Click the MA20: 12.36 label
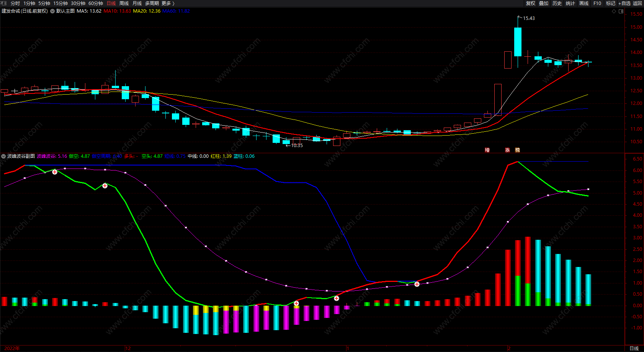The image size is (644, 352). (147, 11)
